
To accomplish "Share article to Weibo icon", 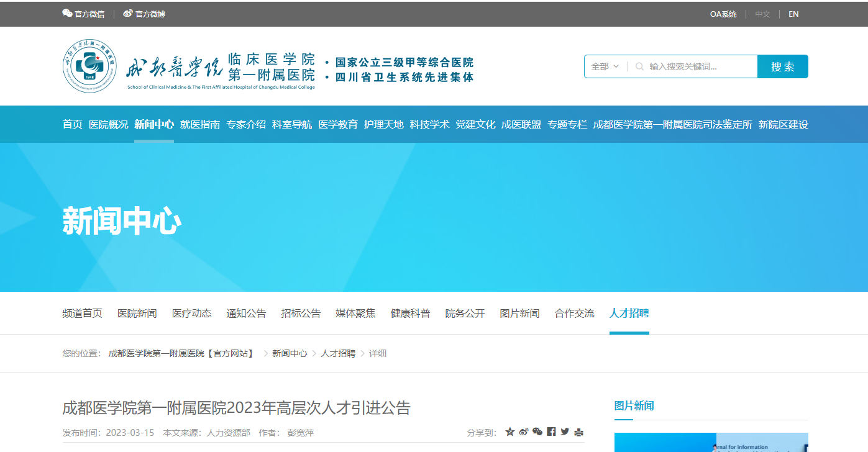I will click(x=524, y=432).
